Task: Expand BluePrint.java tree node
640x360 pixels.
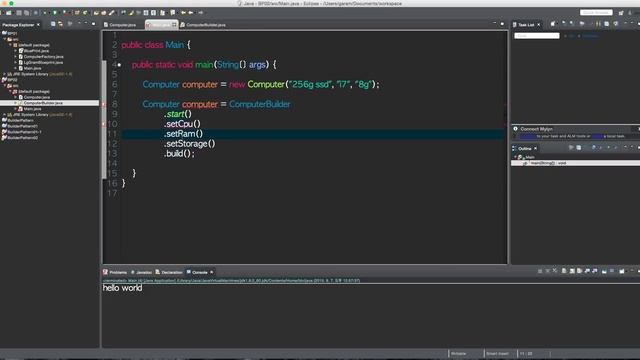Action: (16, 51)
